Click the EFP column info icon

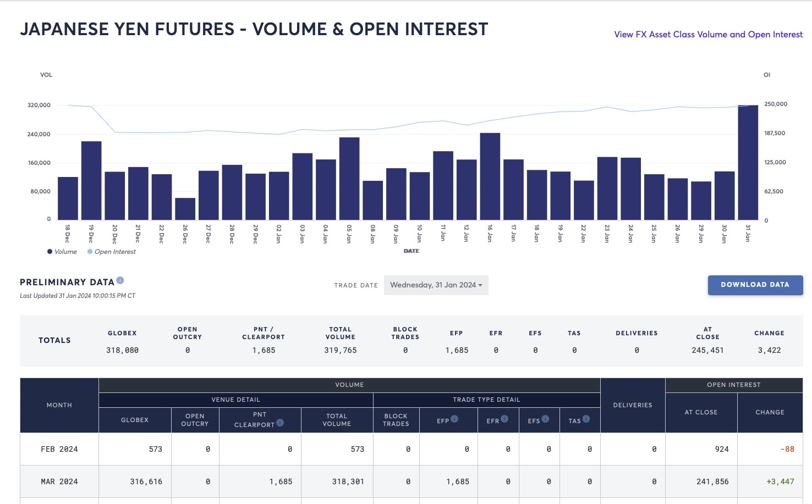click(454, 419)
